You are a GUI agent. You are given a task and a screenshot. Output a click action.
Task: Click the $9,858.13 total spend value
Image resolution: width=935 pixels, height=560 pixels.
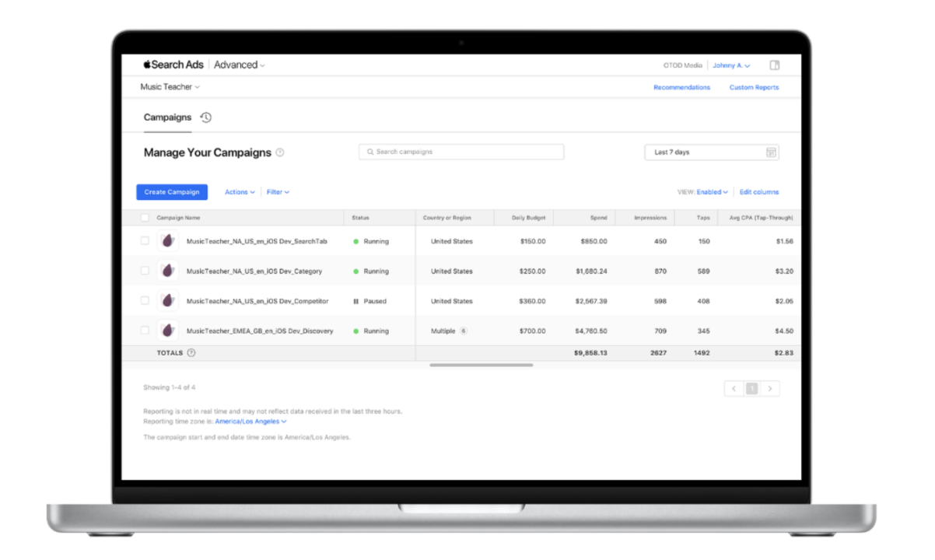(590, 353)
